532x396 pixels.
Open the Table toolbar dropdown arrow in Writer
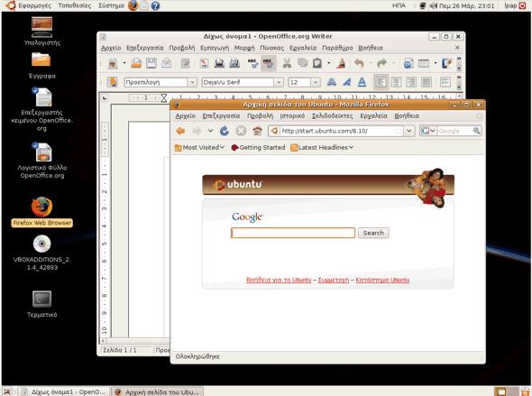[x=436, y=63]
